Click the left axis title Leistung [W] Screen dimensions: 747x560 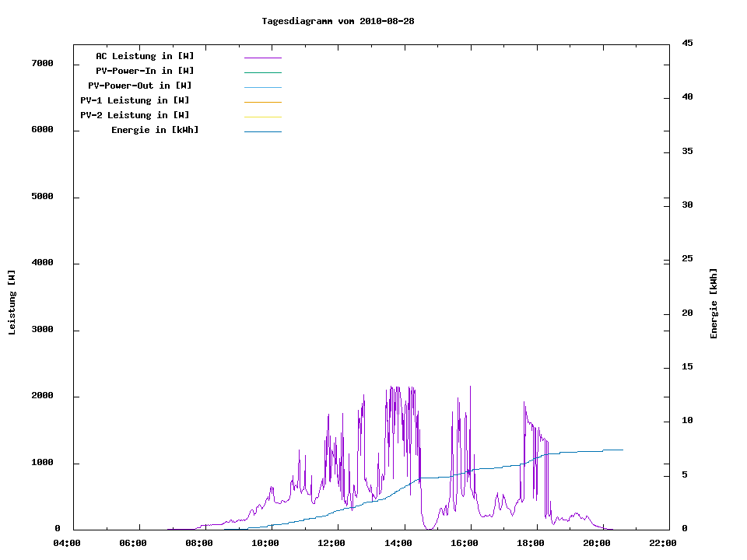point(12,303)
